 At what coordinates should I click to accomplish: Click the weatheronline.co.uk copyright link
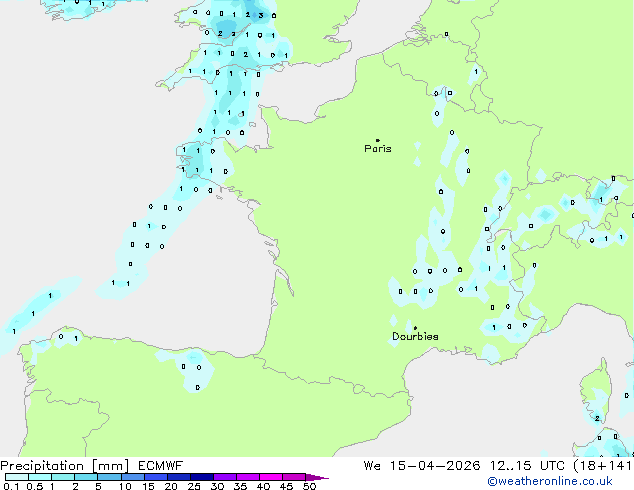point(550,481)
